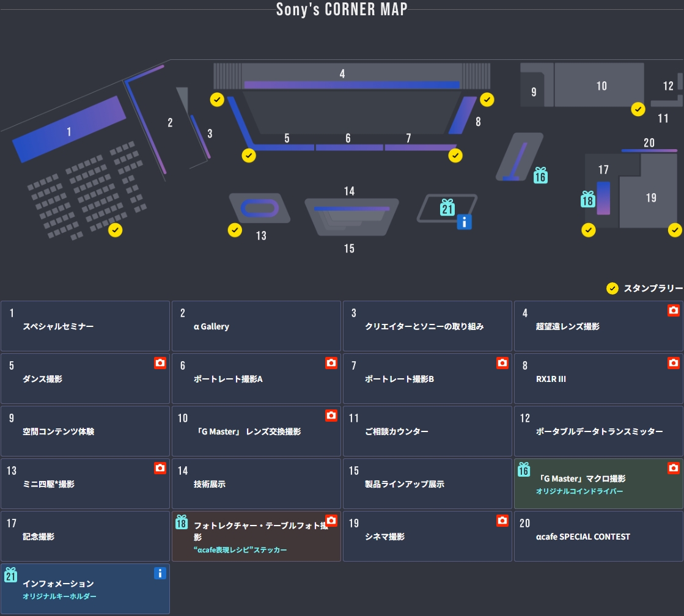Open the α Gallery card
This screenshot has width=684, height=616.
click(256, 326)
